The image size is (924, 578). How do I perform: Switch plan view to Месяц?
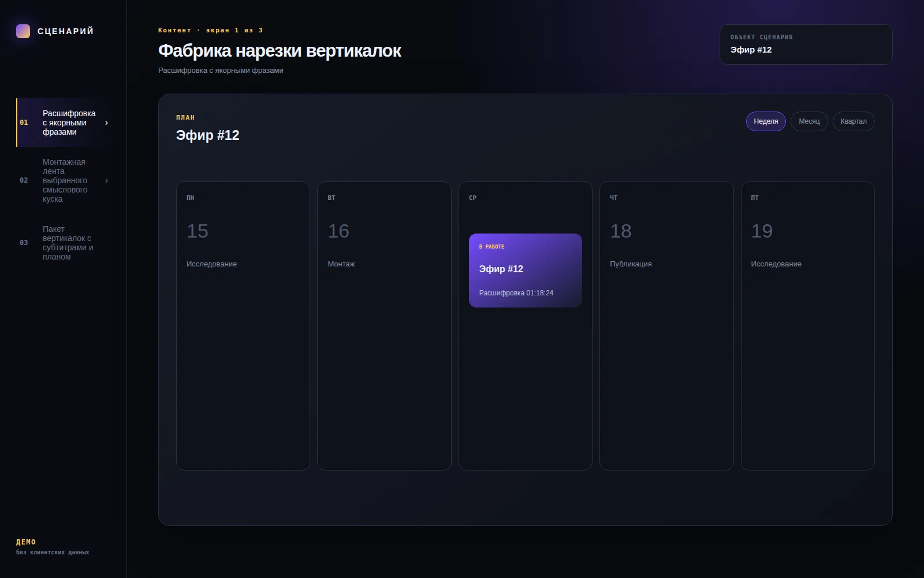point(809,121)
